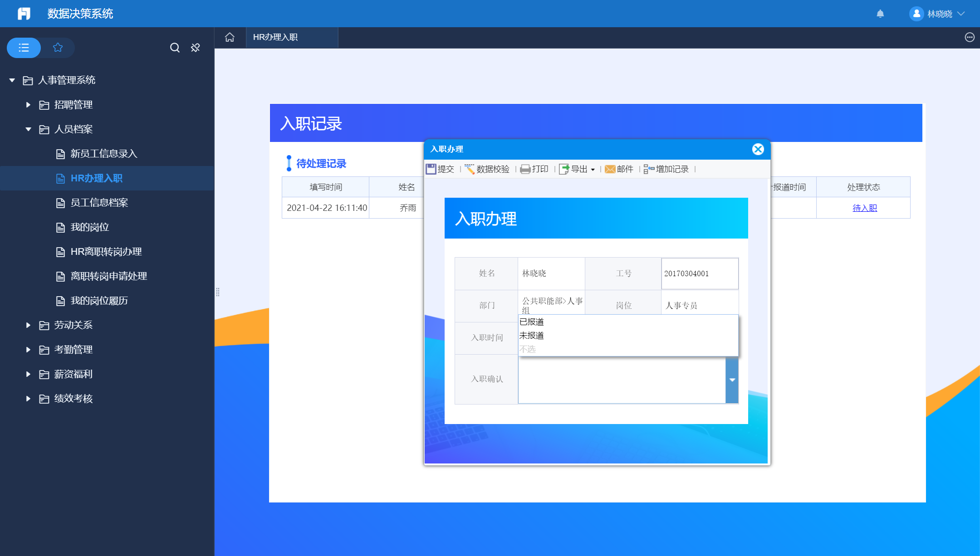Switch sidebar to menu list view
Image resolution: width=980 pixels, height=556 pixels.
point(24,48)
